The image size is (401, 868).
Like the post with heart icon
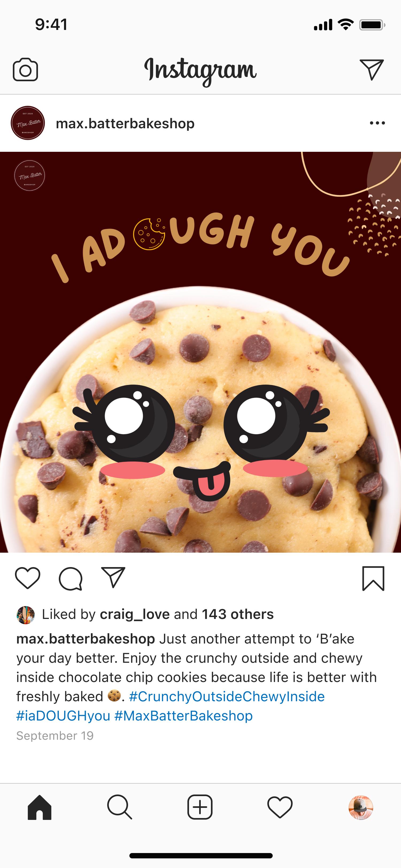tap(28, 578)
